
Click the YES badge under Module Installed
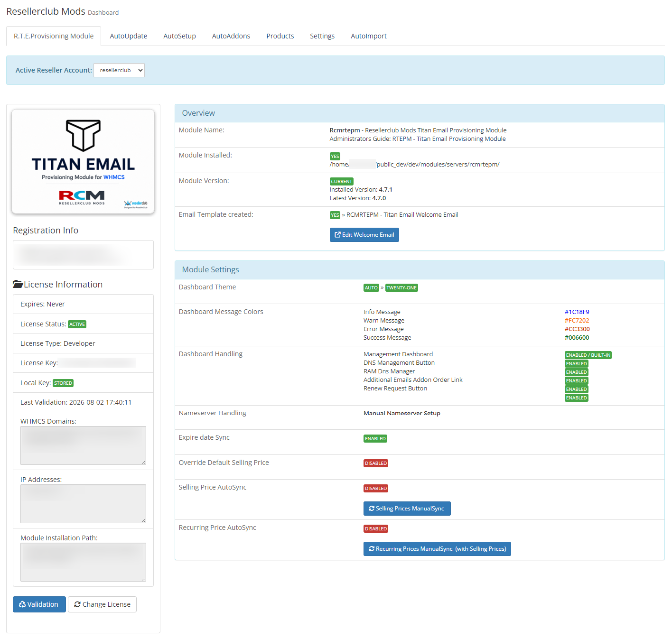(335, 157)
